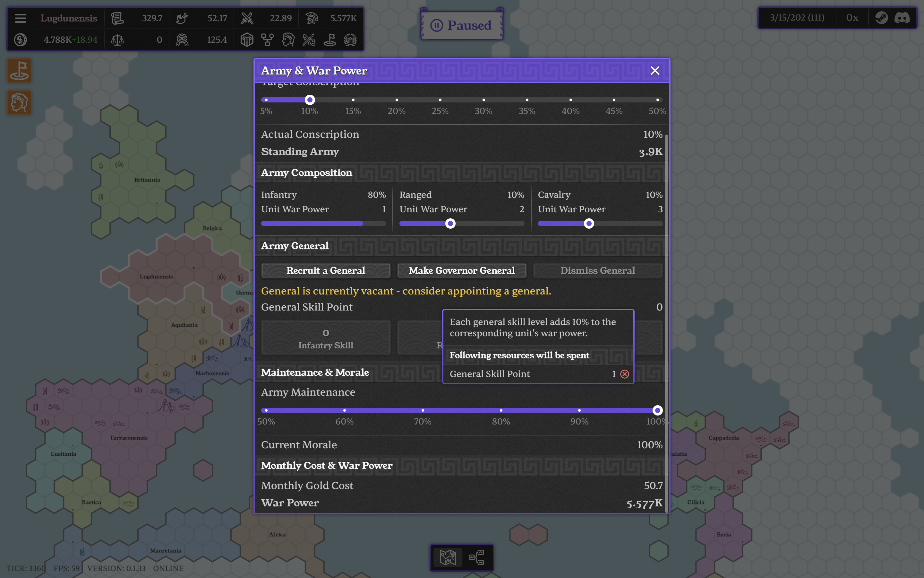This screenshot has width=924, height=578.
Task: Click the War Power value 5.577K in panel
Action: (x=644, y=504)
